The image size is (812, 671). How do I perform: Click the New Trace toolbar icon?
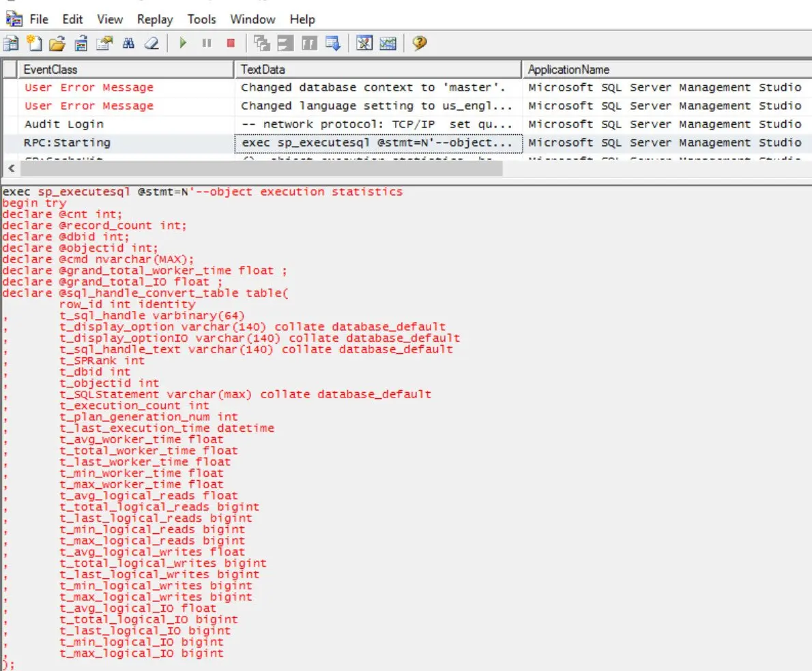click(x=11, y=44)
